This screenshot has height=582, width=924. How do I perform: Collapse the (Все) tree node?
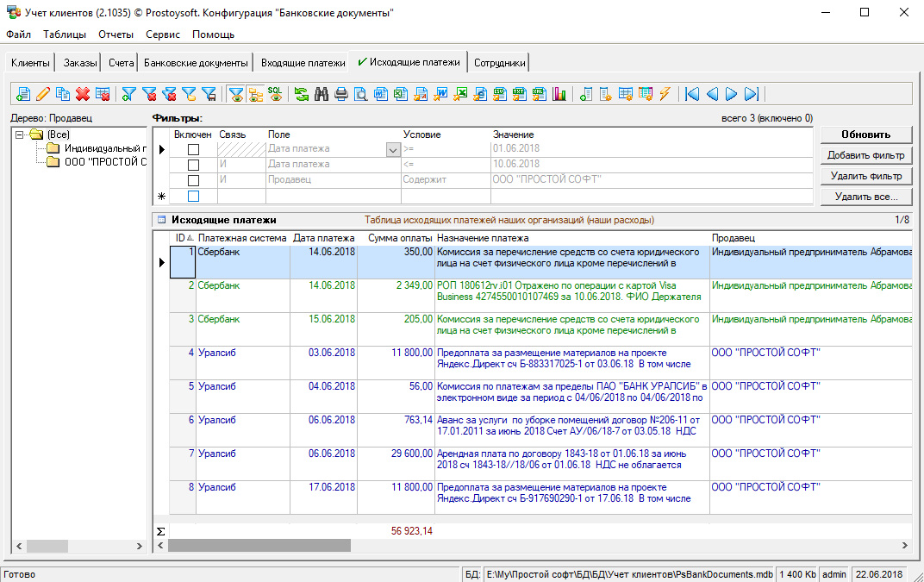pyautogui.click(x=21, y=135)
